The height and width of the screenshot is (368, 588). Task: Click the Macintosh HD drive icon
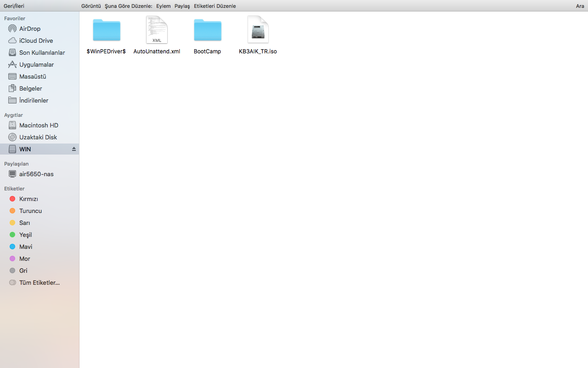click(12, 125)
